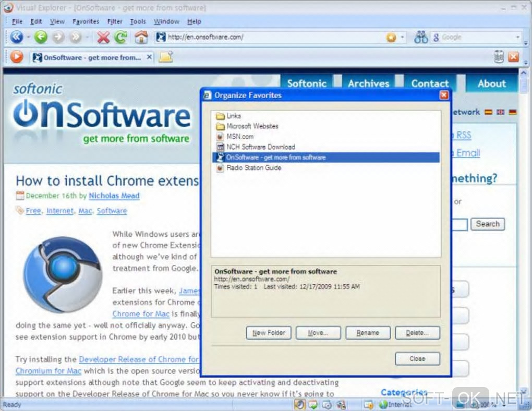Image resolution: width=532 pixels, height=411 pixels.
Task: Open the Edit menu
Action: click(x=36, y=21)
